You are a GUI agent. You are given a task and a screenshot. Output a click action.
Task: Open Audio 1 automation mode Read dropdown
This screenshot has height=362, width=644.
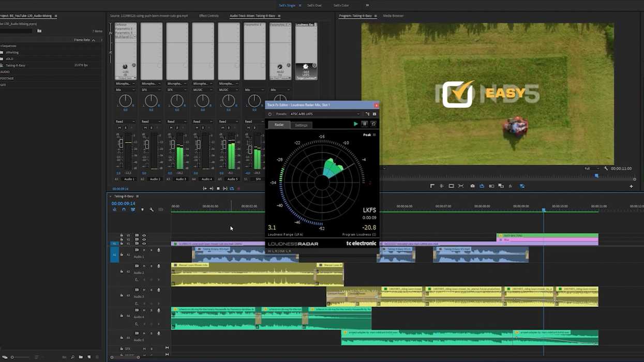pyautogui.click(x=125, y=122)
